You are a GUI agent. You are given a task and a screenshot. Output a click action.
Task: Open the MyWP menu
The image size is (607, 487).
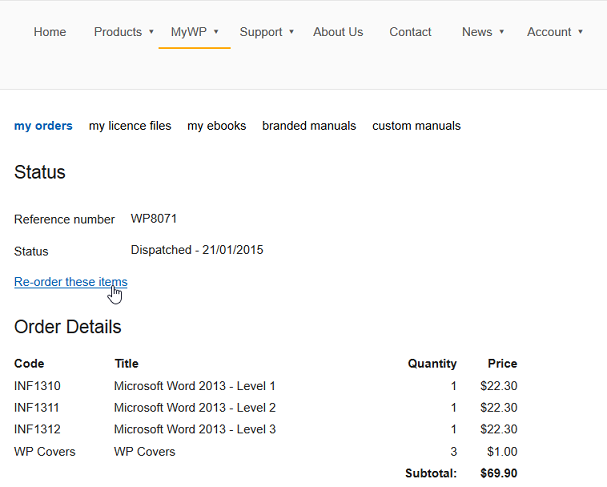(x=189, y=32)
